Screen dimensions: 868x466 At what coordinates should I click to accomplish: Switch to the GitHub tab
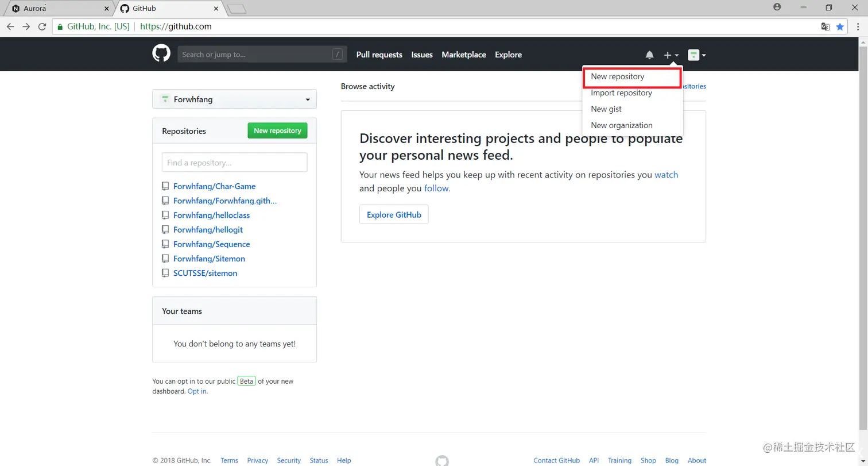click(169, 9)
